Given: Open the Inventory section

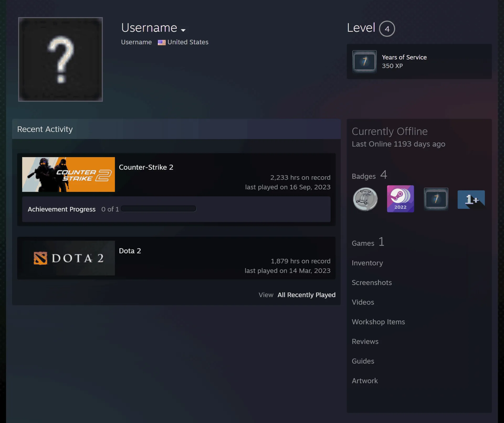Looking at the screenshot, I should point(367,263).
